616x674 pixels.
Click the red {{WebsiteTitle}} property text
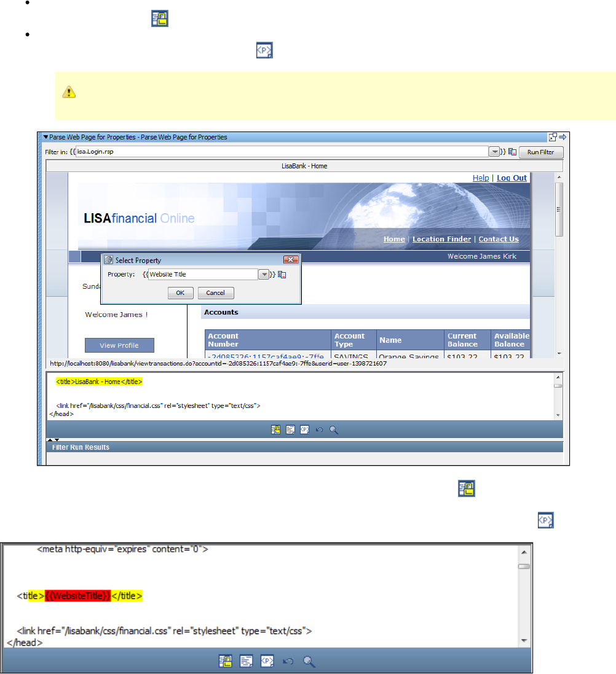(78, 596)
